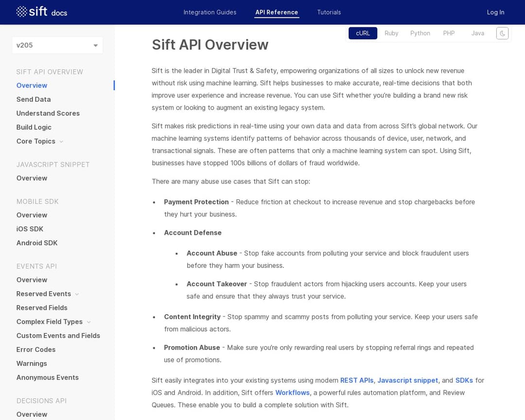Select the API Reference nav tab
Viewport: 525px width, 420px height.
(277, 12)
